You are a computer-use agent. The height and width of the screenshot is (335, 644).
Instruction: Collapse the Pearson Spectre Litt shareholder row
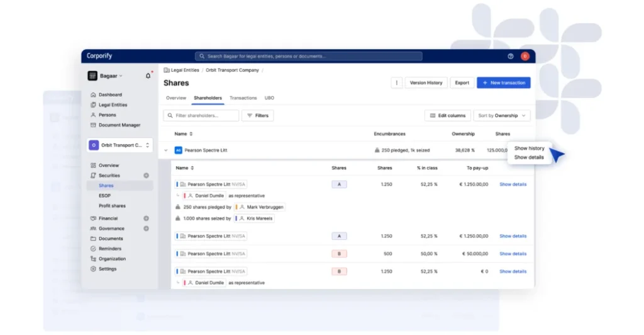pos(166,150)
